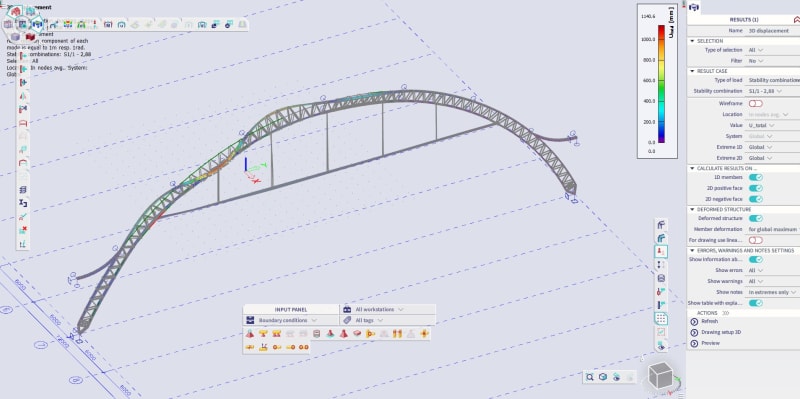Open the Show notes dropdown
Viewport: 800px width, 399px height.
773,292
